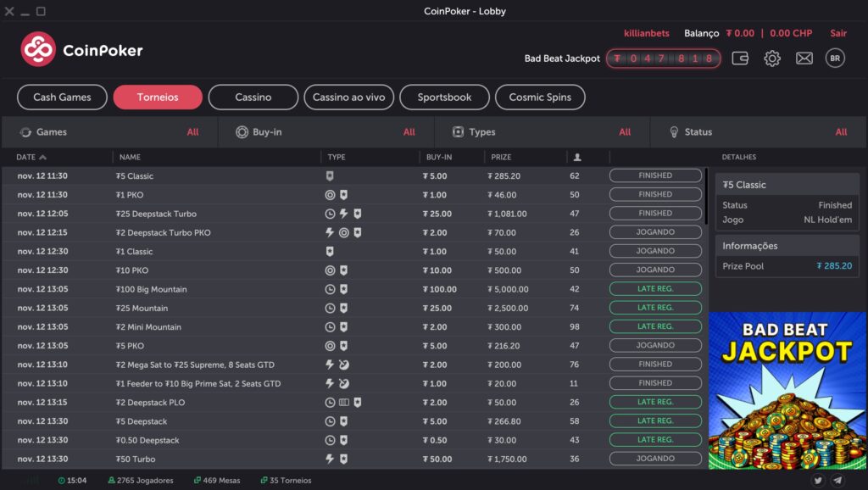This screenshot has width=868, height=490.
Task: Open the wallet icon in header
Action: coord(740,58)
